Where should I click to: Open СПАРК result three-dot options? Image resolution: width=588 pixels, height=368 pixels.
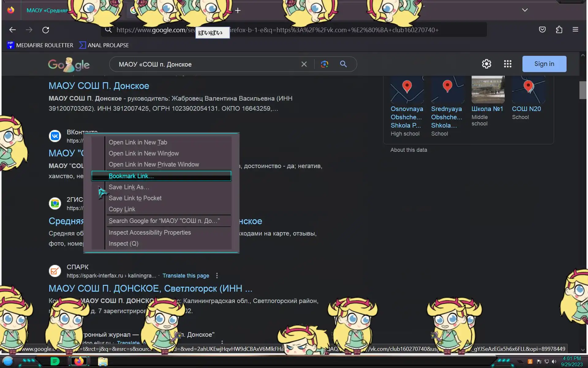click(x=217, y=275)
